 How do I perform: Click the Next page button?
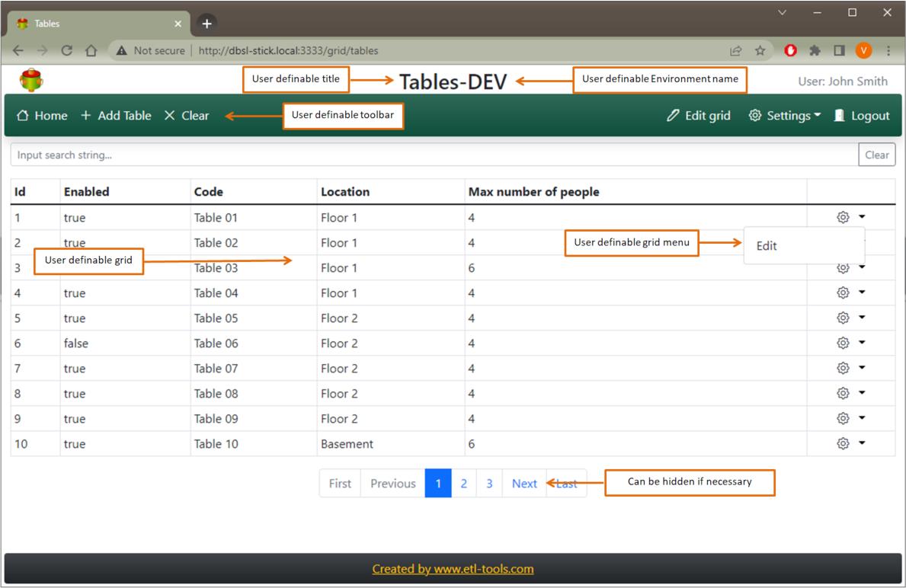[524, 484]
